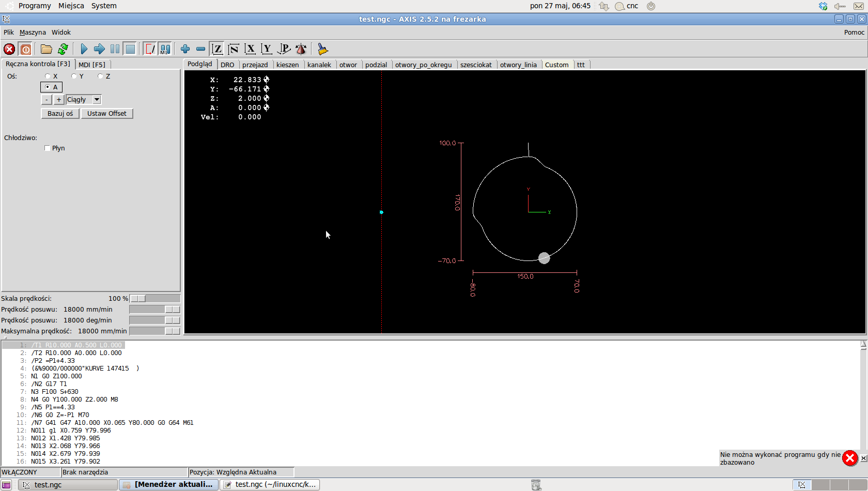
Task: Adjust angular Prędkość posuwu deg/min slider
Action: pos(154,320)
